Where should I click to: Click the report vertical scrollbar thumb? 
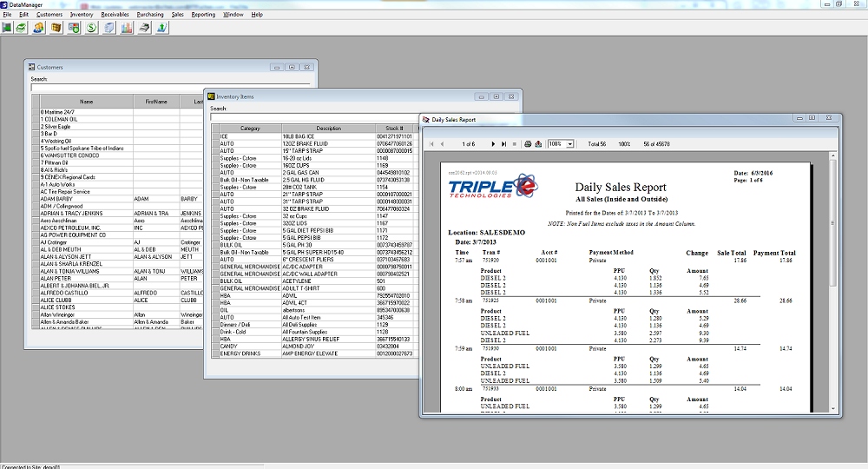coord(832,221)
